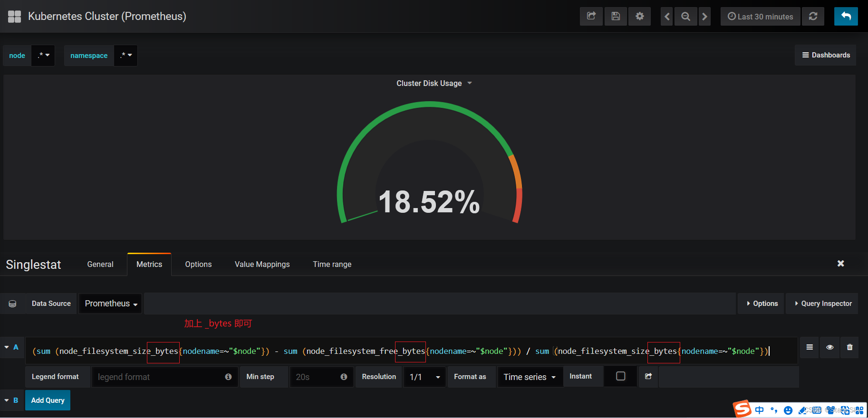Click the Singlestat panel type label
The height and width of the screenshot is (418, 868).
click(x=33, y=265)
